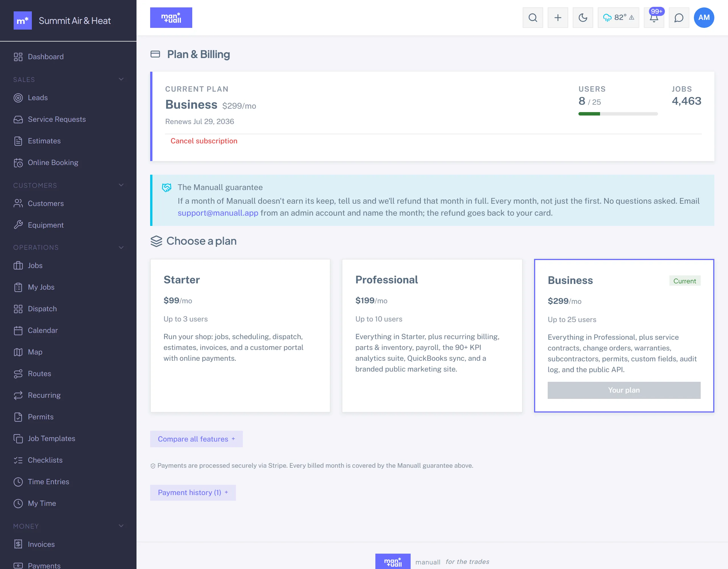728x569 pixels.
Task: Click the manuall logo in header
Action: [x=171, y=18]
